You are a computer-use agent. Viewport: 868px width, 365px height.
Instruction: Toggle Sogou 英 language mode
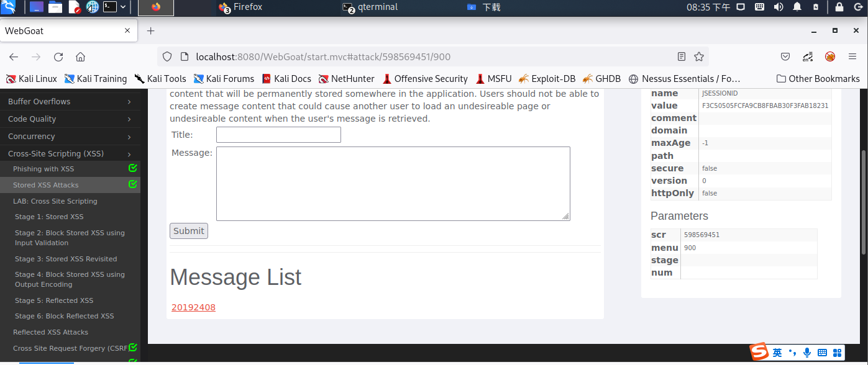pyautogui.click(x=778, y=353)
